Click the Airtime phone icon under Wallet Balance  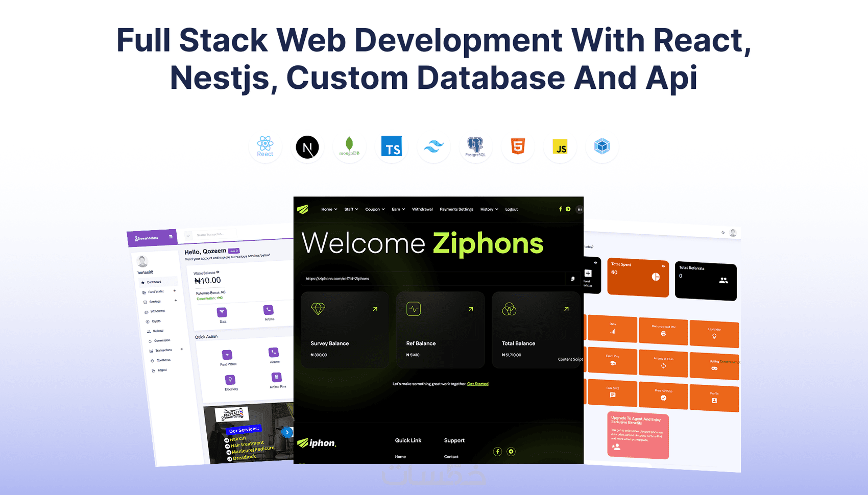(x=268, y=310)
